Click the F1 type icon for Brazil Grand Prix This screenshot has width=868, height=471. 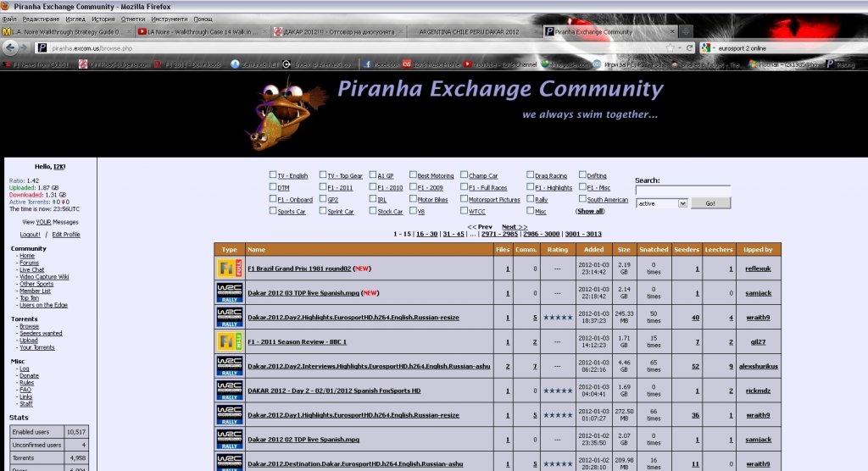pyautogui.click(x=229, y=269)
